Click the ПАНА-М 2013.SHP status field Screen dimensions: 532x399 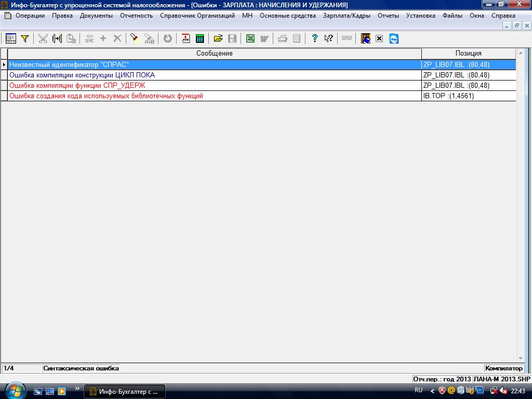(502, 379)
